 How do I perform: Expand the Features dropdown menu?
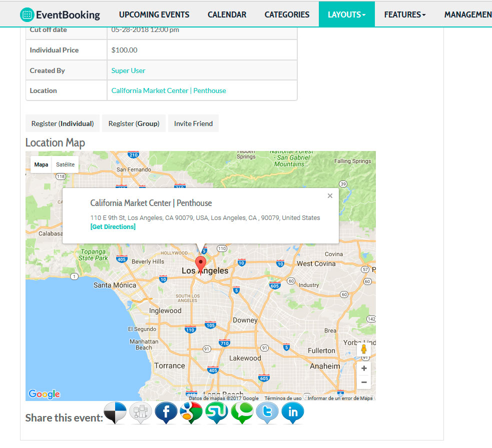tap(405, 14)
